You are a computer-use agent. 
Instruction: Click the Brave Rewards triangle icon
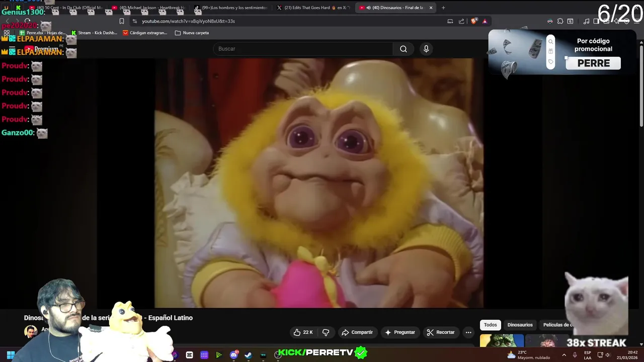[485, 21]
